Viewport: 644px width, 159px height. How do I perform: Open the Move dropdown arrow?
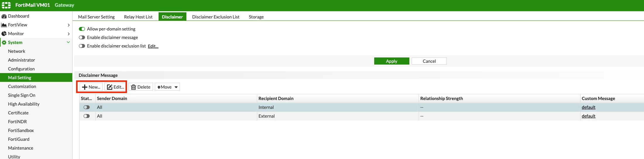click(x=176, y=87)
